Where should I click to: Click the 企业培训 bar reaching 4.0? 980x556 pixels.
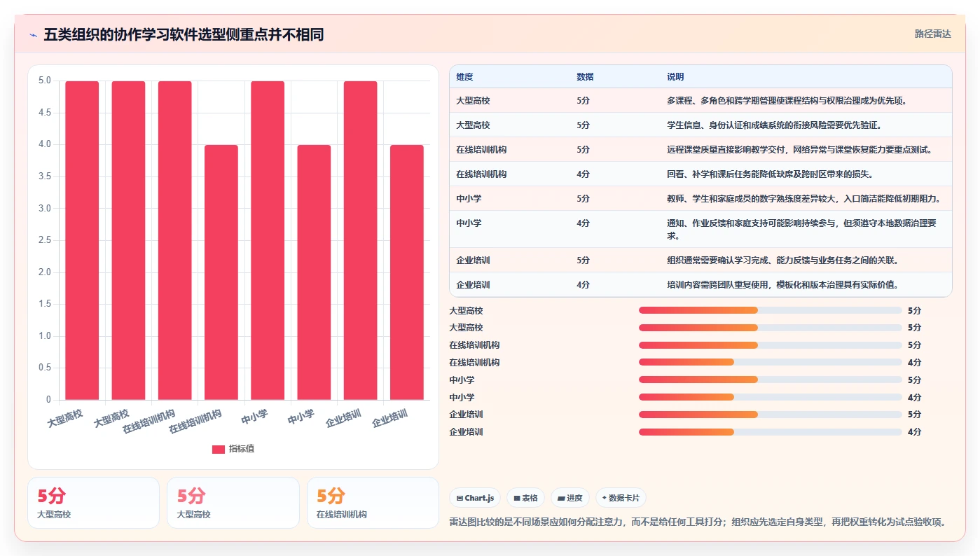pyautogui.click(x=407, y=272)
